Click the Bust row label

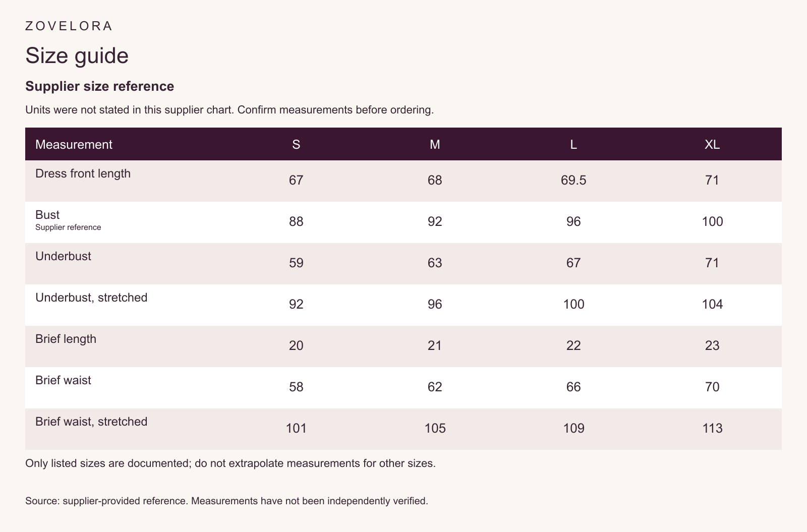(47, 215)
